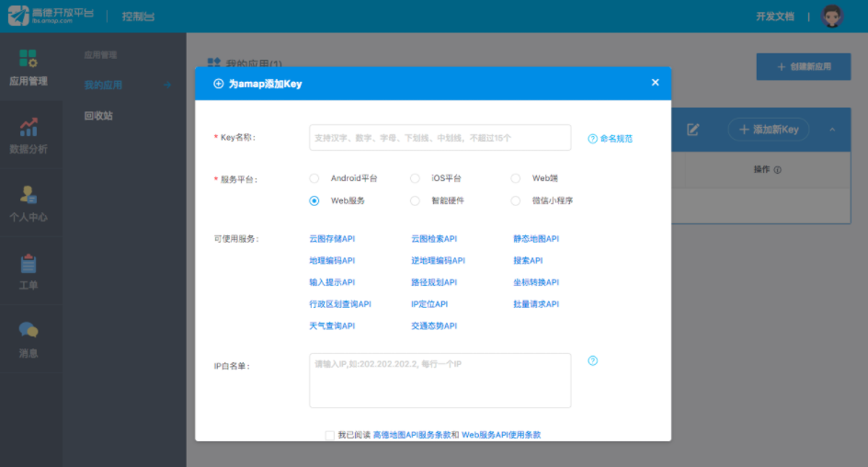Screen dimensions: 868x467
Task: Open the Web服务API使用条款 link
Action: 501,435
